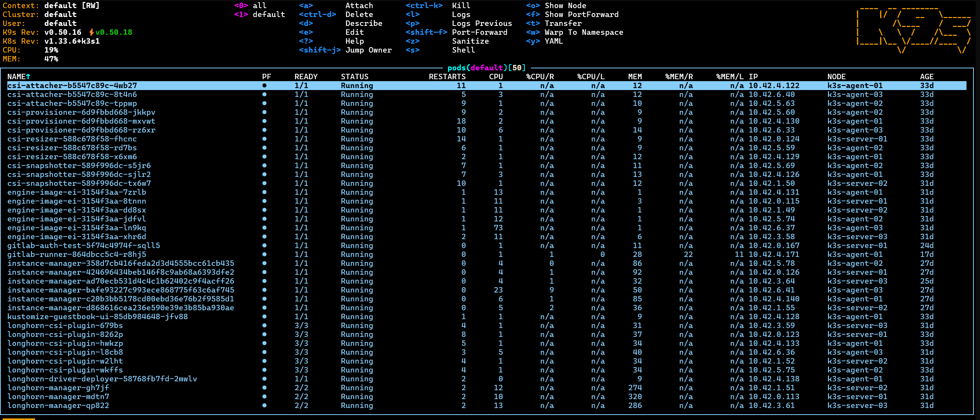The height and width of the screenshot is (420, 980).
Task: Select the Port-Forward action shortcut
Action: [x=479, y=32]
